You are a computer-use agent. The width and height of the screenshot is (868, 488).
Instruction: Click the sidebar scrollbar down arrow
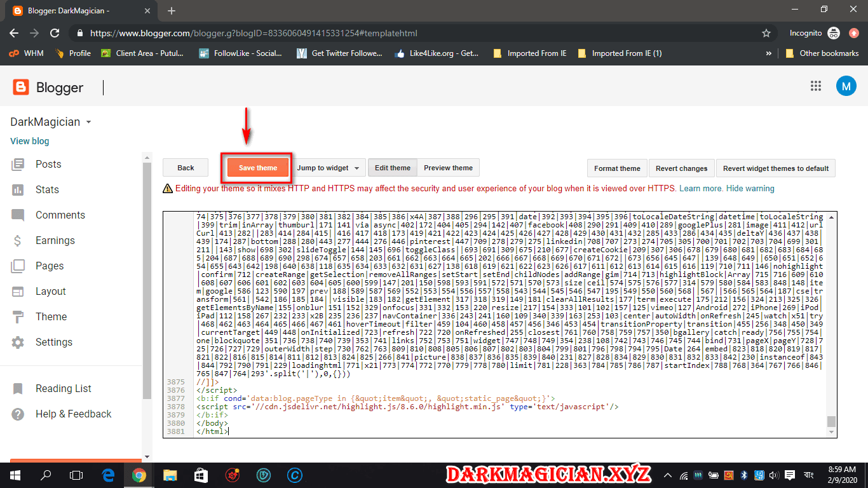[x=147, y=456]
